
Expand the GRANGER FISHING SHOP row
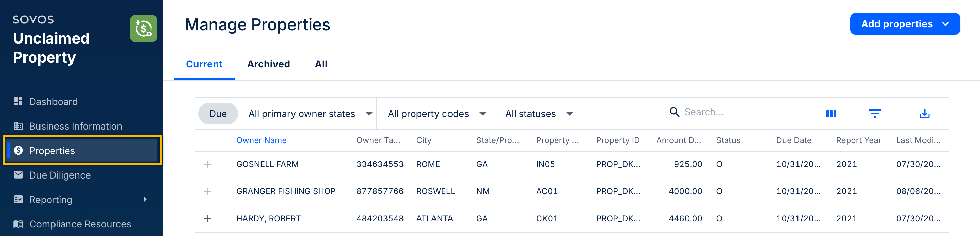point(208,191)
